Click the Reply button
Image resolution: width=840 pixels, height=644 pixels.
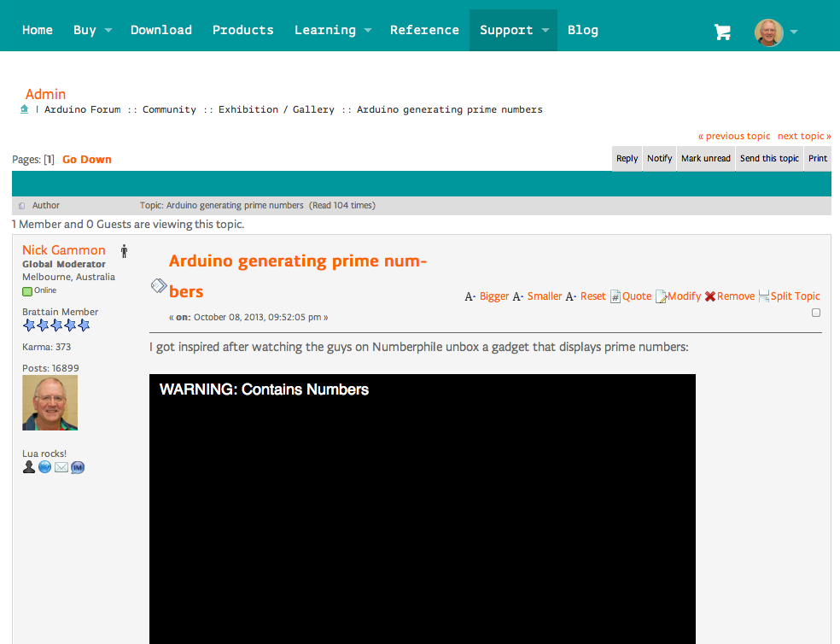(x=627, y=158)
